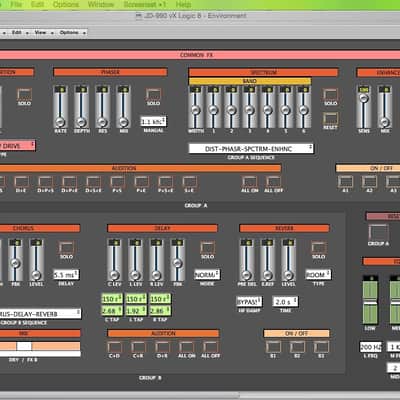Image resolution: width=400 pixels, height=400 pixels.
Task: Open the distortion type DRIVE dropdown
Action: (x=17, y=146)
